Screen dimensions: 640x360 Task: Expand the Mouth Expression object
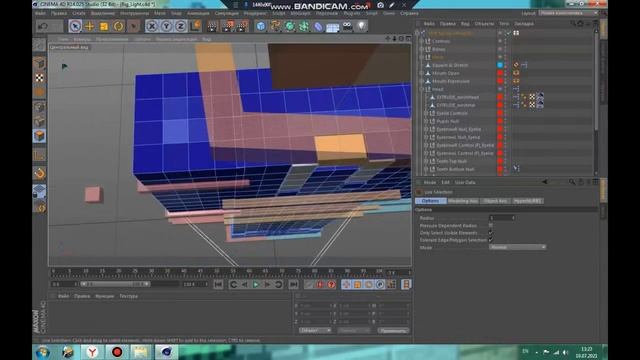tap(422, 81)
